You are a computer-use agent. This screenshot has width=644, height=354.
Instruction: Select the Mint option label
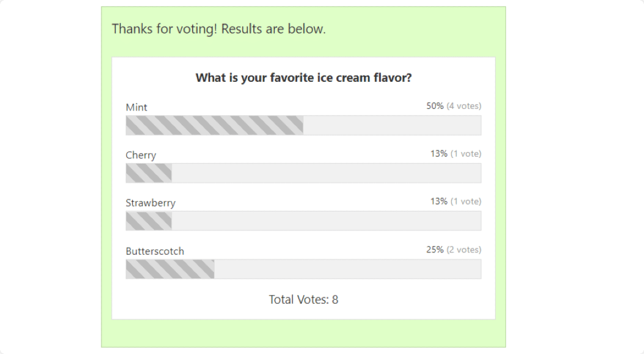(137, 107)
